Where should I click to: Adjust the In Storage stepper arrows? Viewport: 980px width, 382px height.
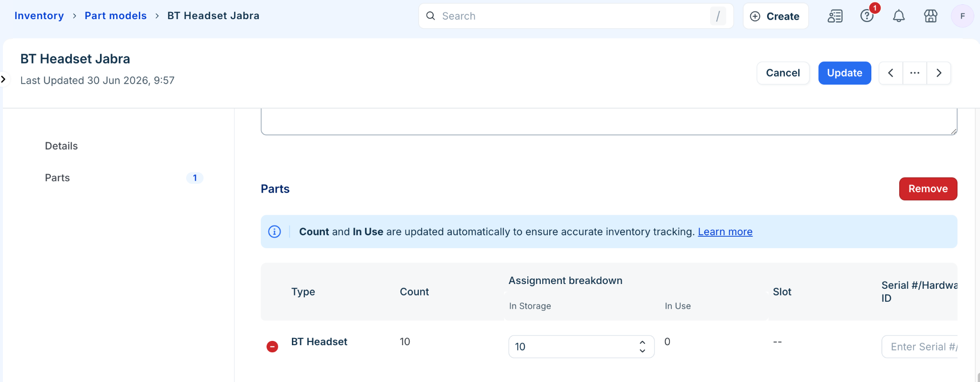click(642, 347)
